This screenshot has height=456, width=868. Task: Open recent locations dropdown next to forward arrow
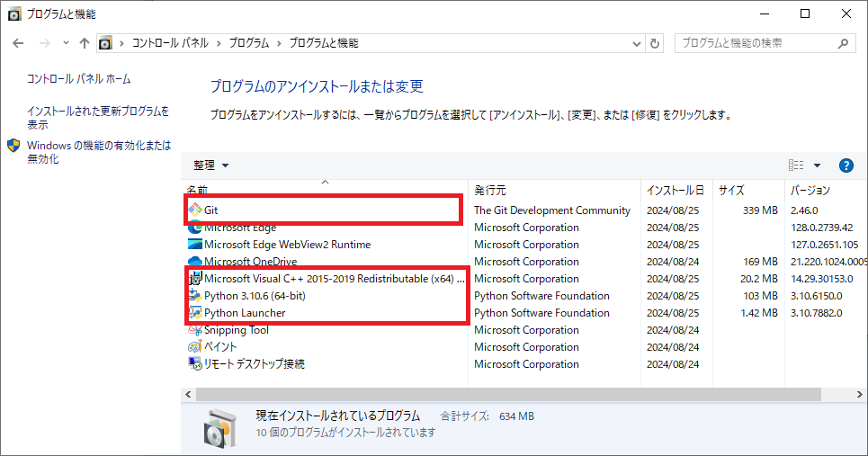66,43
